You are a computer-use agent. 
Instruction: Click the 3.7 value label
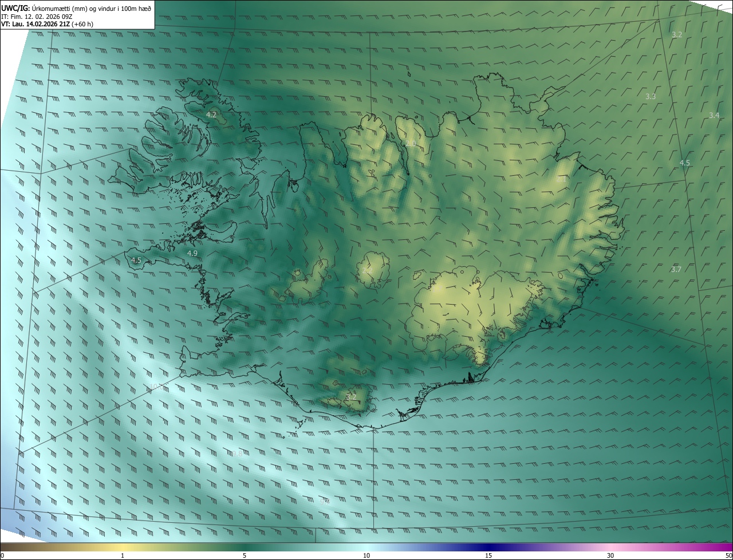[x=676, y=269]
